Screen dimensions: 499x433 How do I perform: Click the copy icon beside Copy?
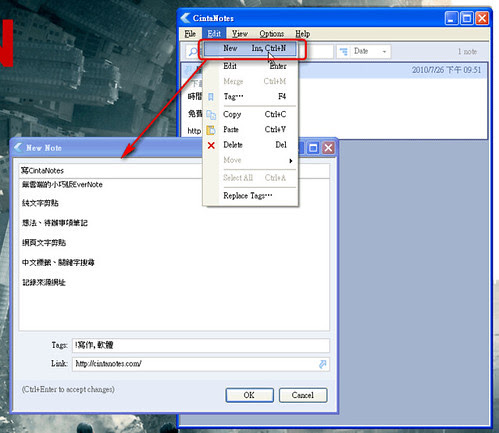point(211,115)
